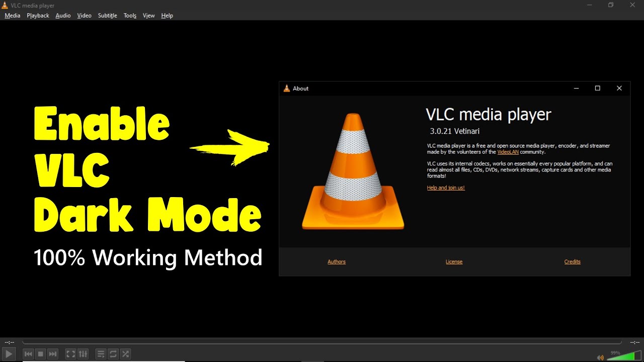Show extended settings equalizer icon
The width and height of the screenshot is (644, 362).
(83, 354)
